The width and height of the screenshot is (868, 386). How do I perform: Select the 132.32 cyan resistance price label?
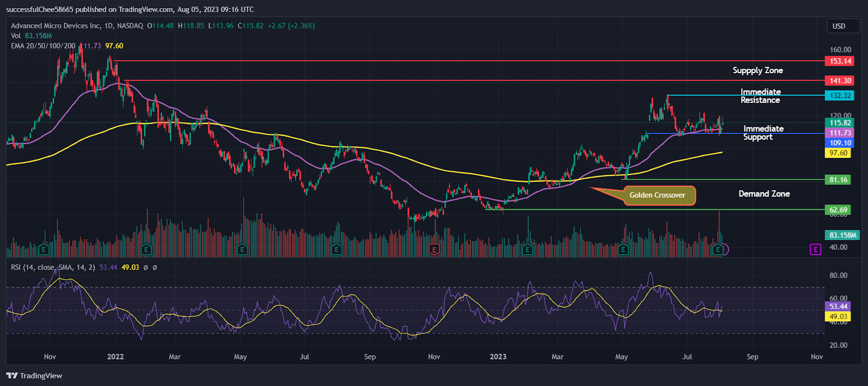pos(840,95)
